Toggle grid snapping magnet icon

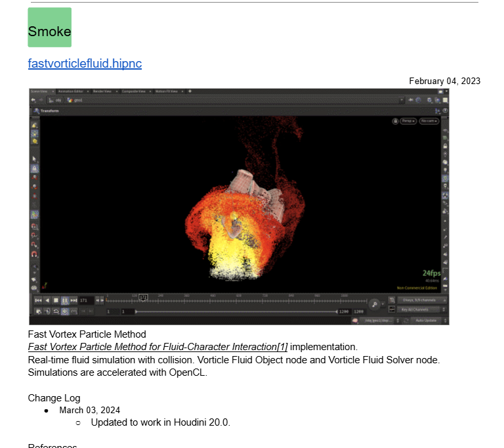coord(34,225)
